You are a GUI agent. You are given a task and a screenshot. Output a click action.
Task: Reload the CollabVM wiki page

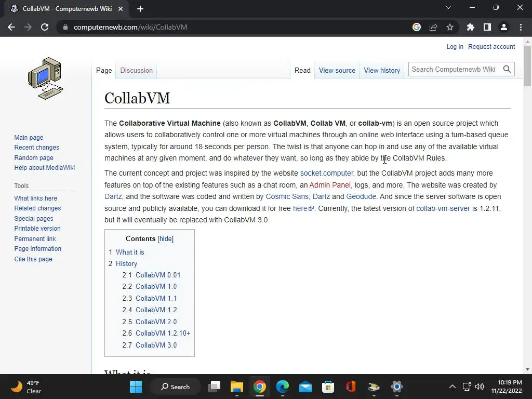(x=45, y=27)
